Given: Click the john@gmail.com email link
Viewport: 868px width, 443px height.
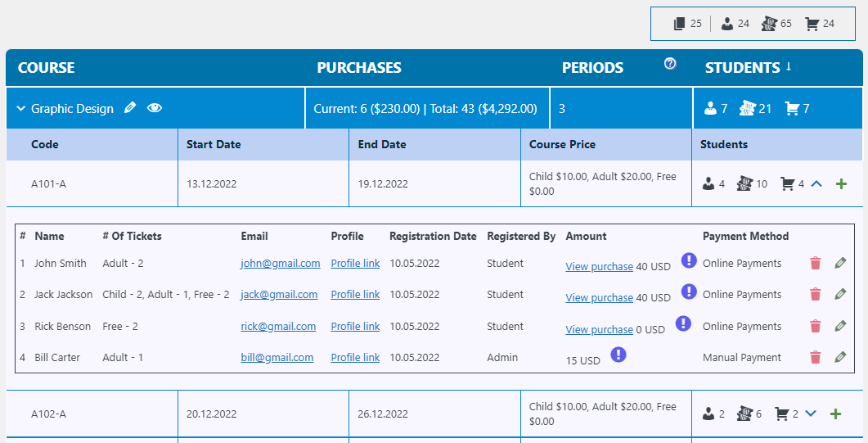Looking at the screenshot, I should coord(280,264).
